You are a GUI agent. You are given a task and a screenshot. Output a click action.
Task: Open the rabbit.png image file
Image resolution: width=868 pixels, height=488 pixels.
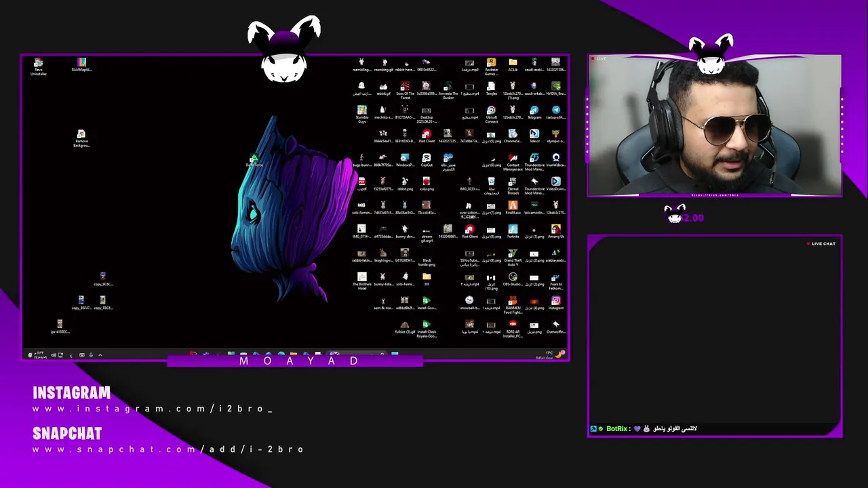click(405, 184)
